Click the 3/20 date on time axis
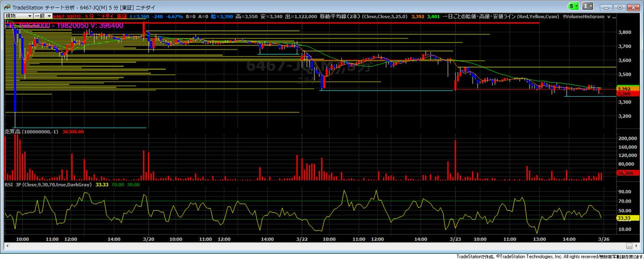644x259 pixels. [150, 239]
